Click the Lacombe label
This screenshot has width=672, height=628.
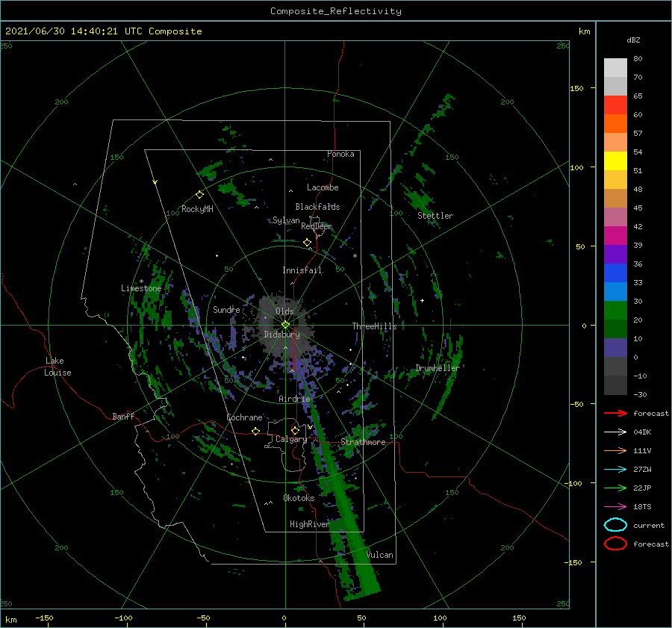323,187
